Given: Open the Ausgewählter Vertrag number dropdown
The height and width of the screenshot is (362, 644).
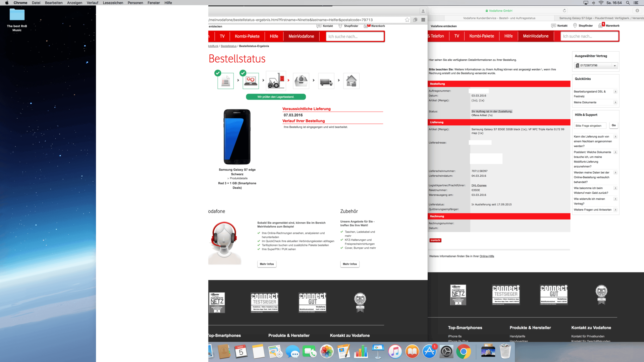Looking at the screenshot, I should (596, 66).
